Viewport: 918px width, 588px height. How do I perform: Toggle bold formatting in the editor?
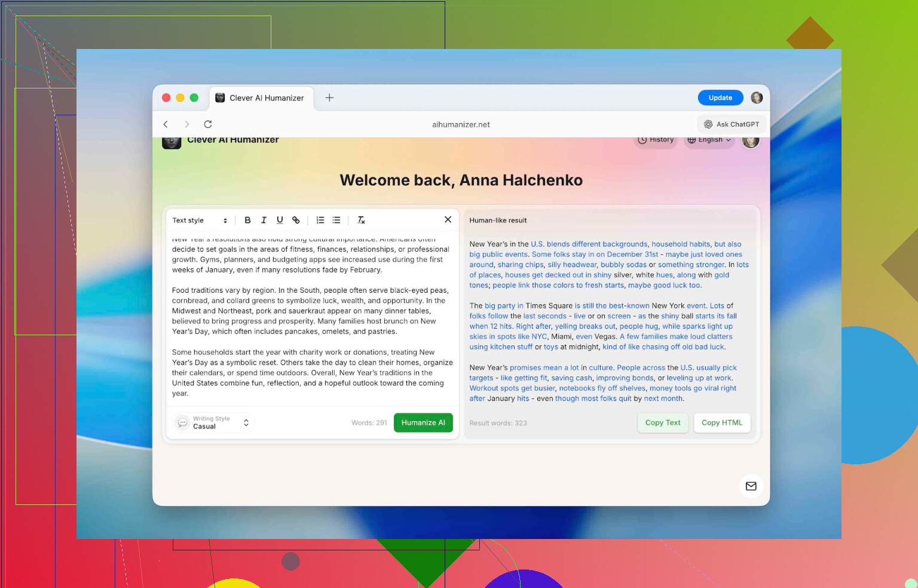tap(247, 220)
